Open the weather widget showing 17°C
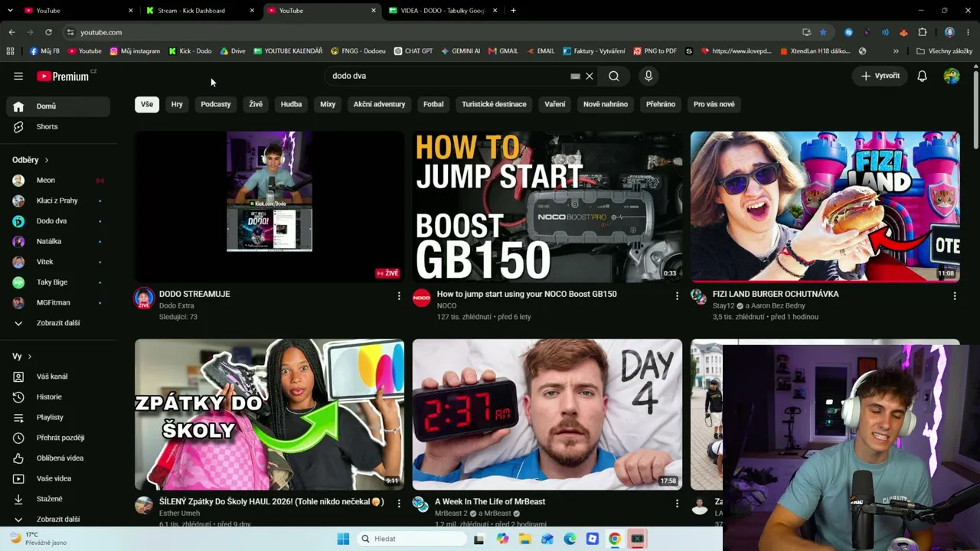Image resolution: width=980 pixels, height=551 pixels. click(38, 539)
